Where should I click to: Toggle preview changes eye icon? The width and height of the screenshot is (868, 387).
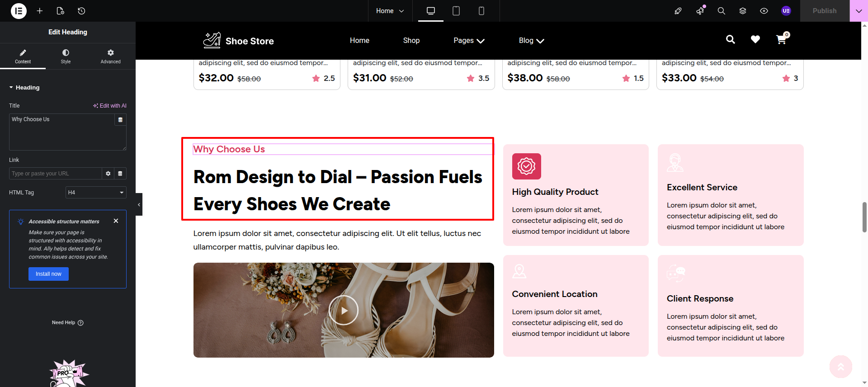[x=764, y=11]
